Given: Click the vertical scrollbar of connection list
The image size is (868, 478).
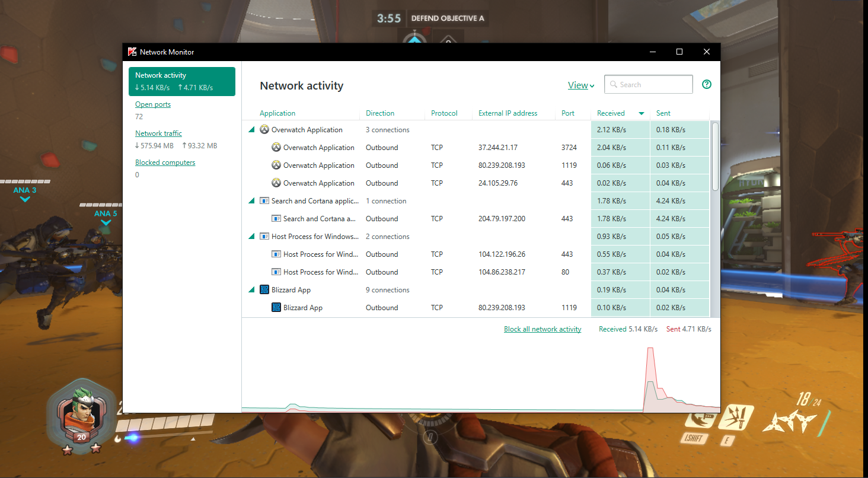Looking at the screenshot, I should pos(715,157).
